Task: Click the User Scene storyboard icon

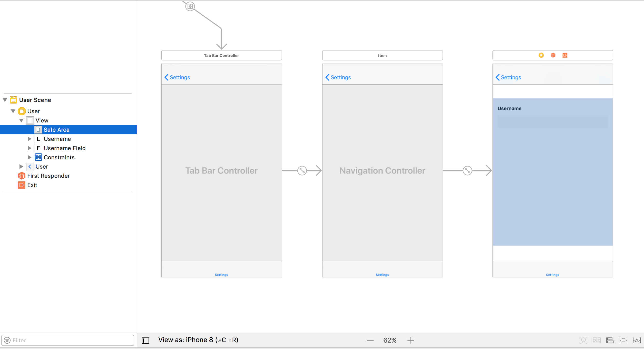Action: coord(14,100)
